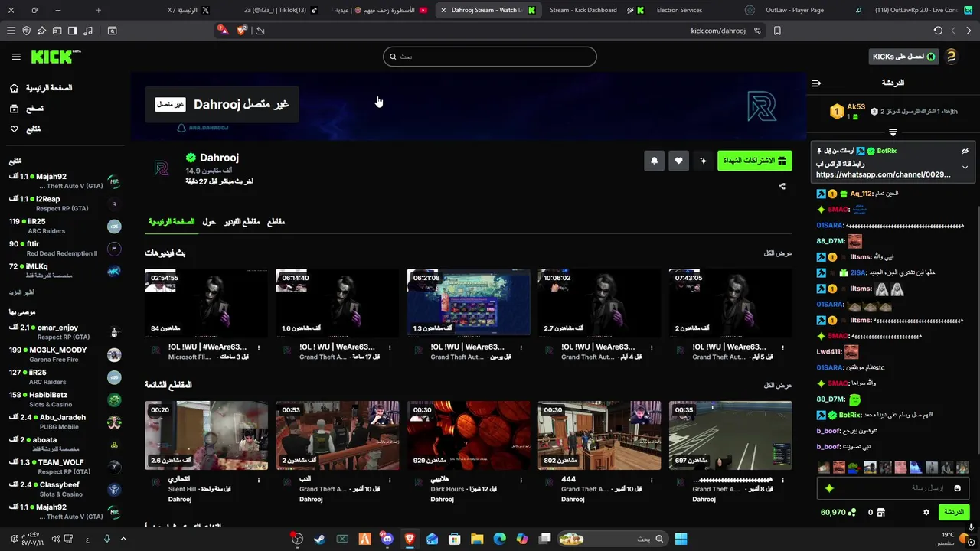
Task: Expand the chat leaderboard handle
Action: [x=893, y=133]
